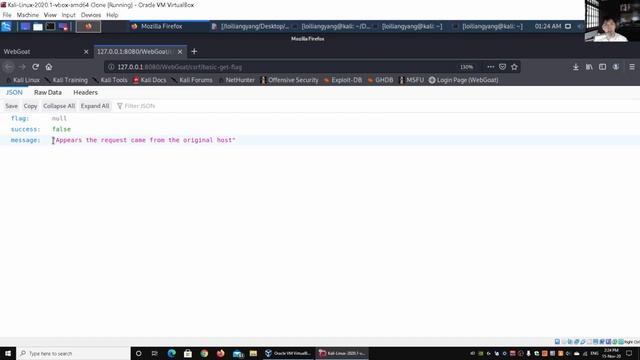The width and height of the screenshot is (640, 360).
Task: Open file manager icon in Kali panel
Action: tap(38, 27)
